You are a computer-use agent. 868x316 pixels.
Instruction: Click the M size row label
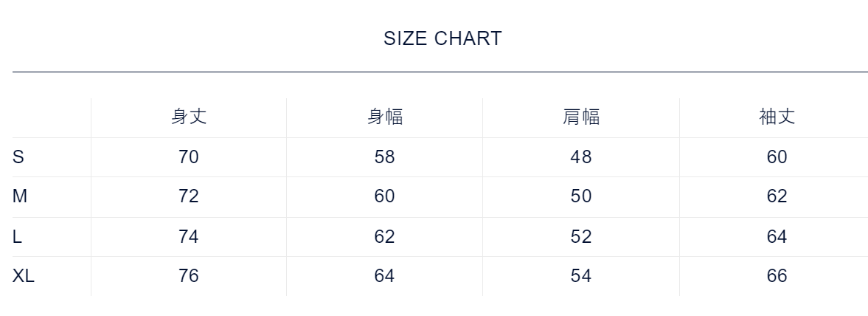coord(20,196)
